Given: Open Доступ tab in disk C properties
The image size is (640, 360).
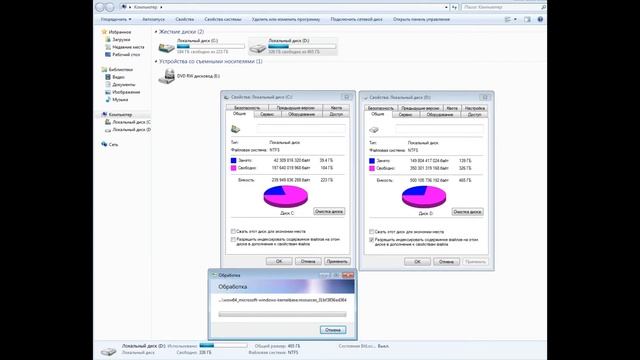Looking at the screenshot, I should (336, 114).
